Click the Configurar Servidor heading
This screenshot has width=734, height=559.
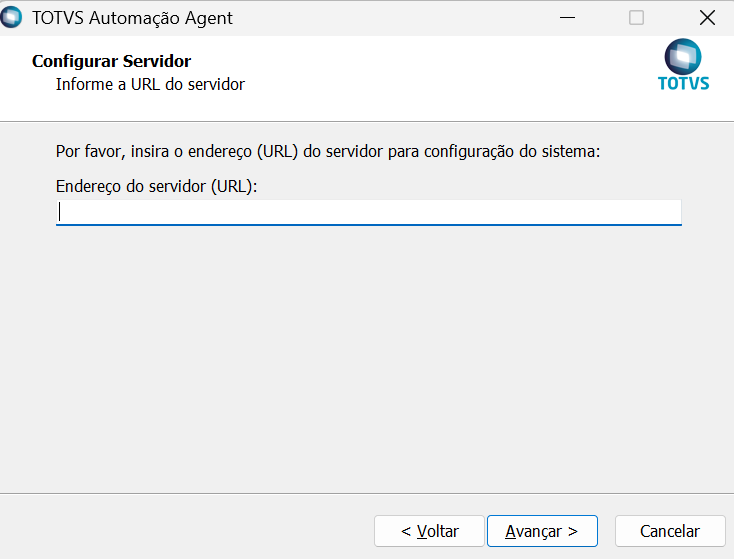(x=111, y=62)
